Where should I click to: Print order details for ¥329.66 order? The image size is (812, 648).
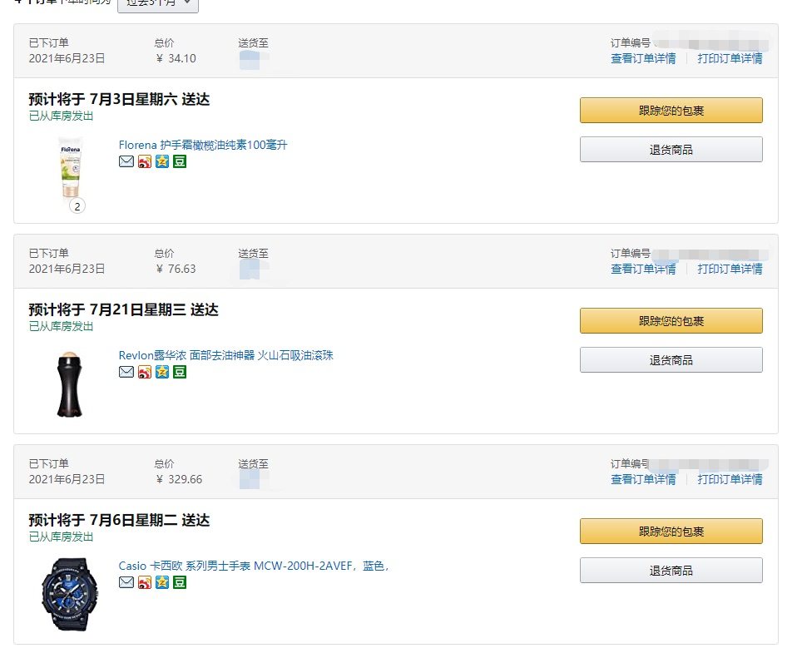click(x=730, y=479)
